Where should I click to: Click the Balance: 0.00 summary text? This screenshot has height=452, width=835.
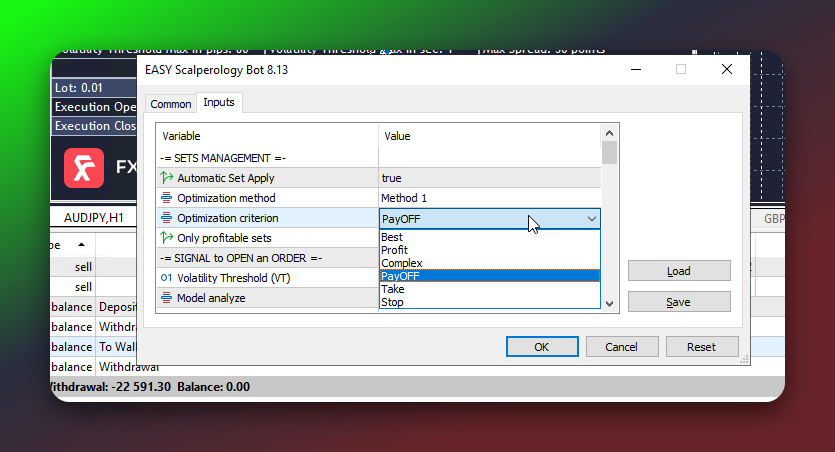pyautogui.click(x=214, y=387)
